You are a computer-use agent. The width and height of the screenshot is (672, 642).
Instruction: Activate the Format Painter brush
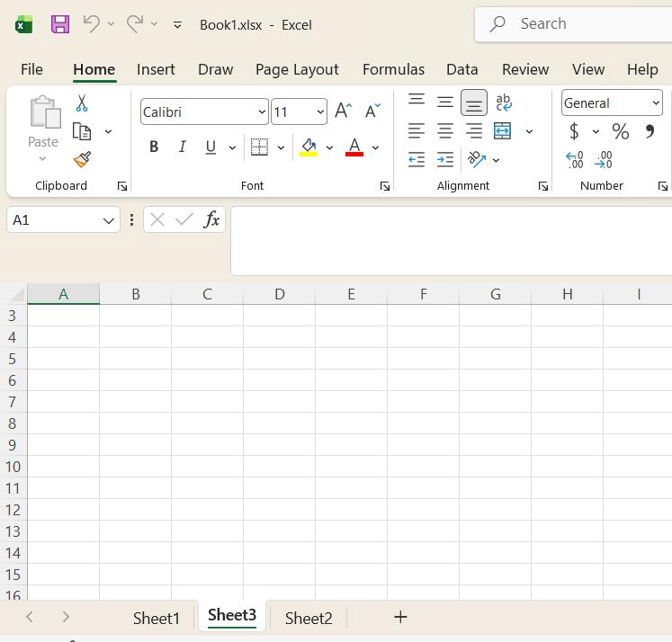point(82,159)
